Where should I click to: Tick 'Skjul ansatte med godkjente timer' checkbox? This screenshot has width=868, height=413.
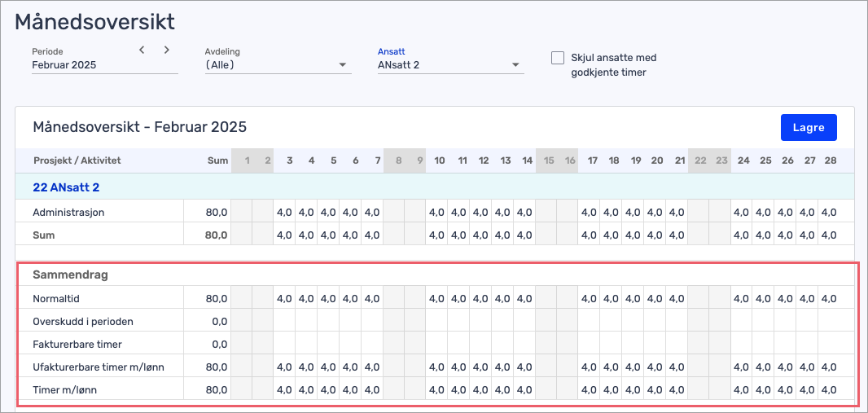click(558, 58)
